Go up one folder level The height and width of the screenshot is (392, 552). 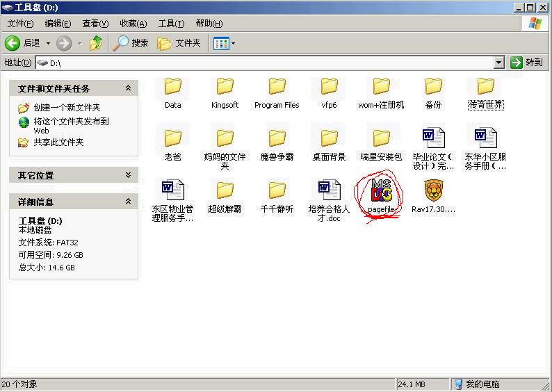pyautogui.click(x=96, y=43)
